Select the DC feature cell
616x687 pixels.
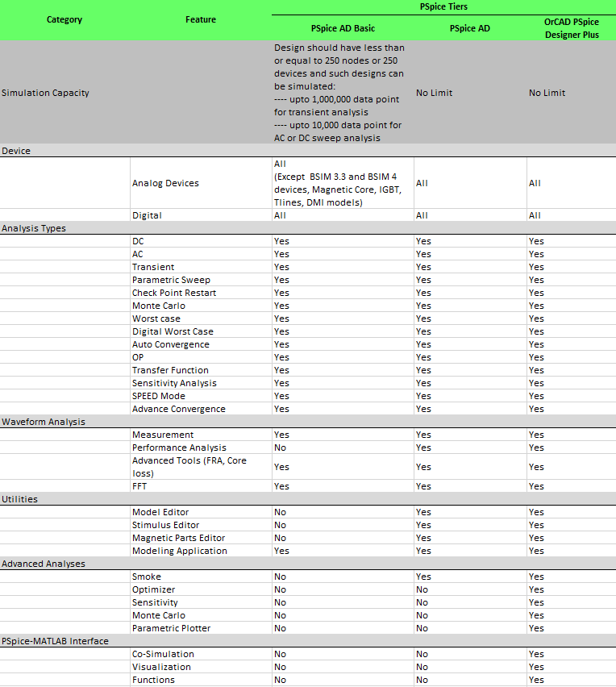201,241
